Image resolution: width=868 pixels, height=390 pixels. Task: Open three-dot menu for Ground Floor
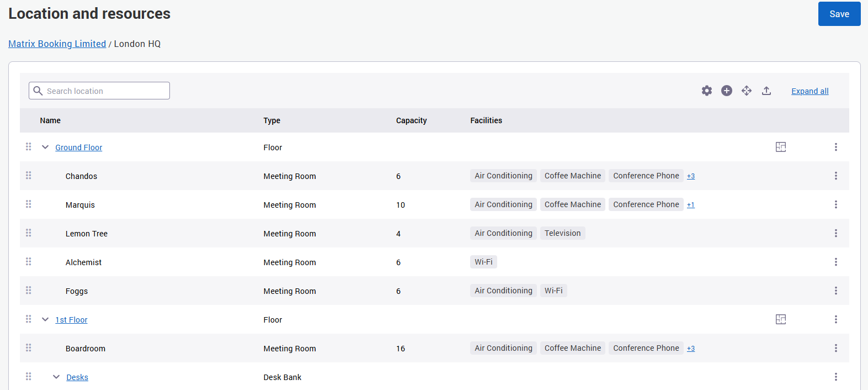836,147
